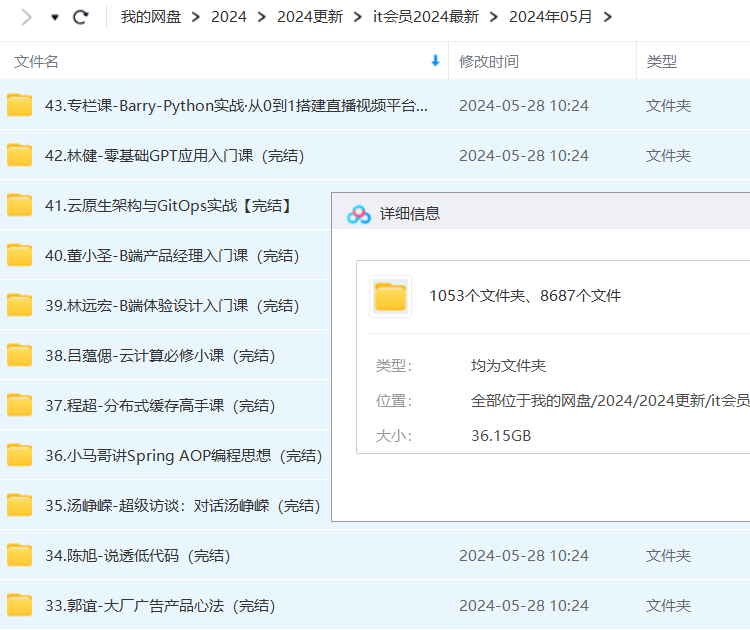Click the blue sort arrow in 文件名 column
Viewport: 750px width, 630px height.
[x=435, y=61]
